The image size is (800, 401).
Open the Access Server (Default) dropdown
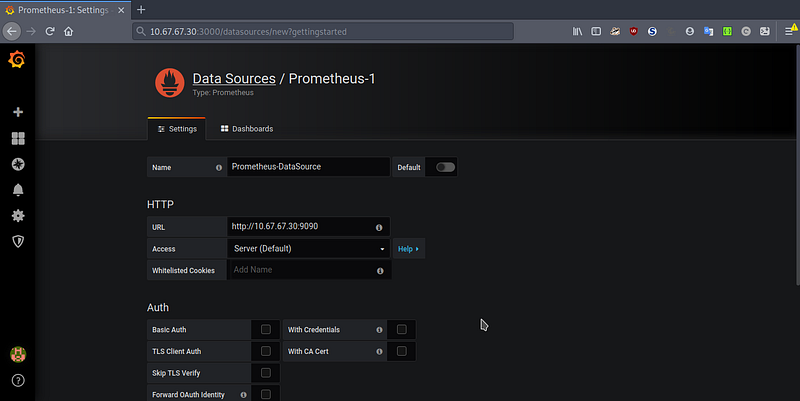pos(309,248)
